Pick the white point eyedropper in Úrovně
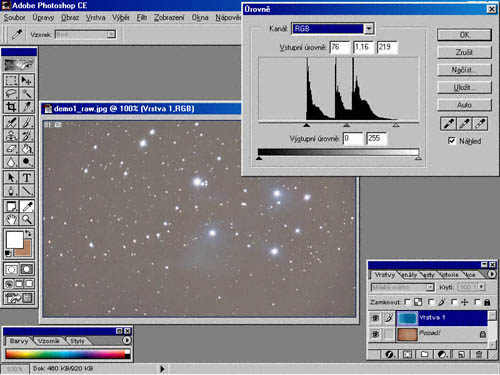500x375 pixels. tap(480, 124)
